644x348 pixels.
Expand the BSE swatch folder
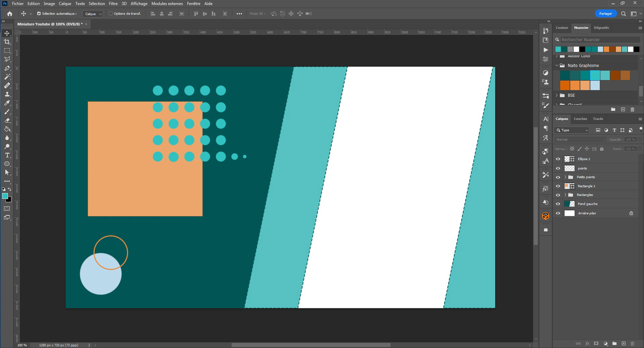557,96
